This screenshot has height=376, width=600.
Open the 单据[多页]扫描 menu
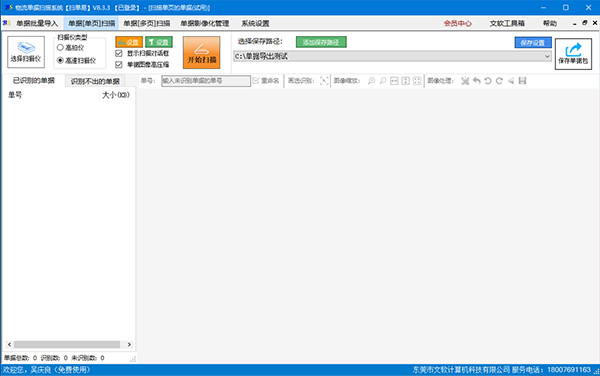point(147,23)
